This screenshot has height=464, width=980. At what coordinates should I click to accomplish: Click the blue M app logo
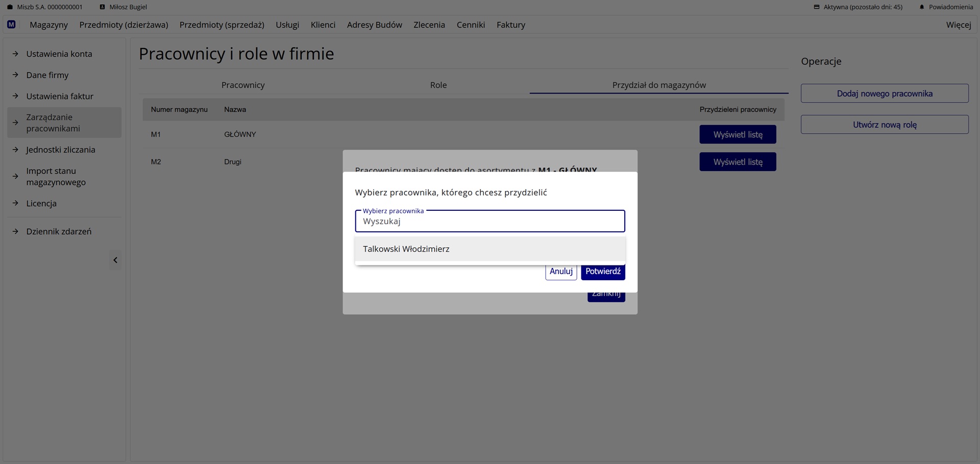point(11,25)
